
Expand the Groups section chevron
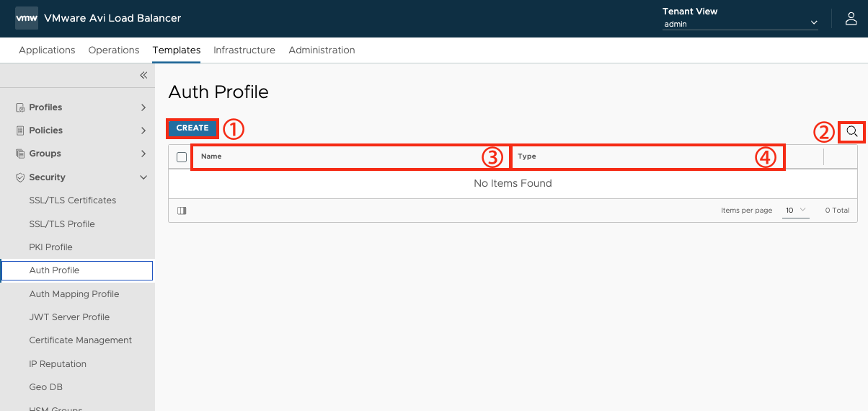[143, 154]
